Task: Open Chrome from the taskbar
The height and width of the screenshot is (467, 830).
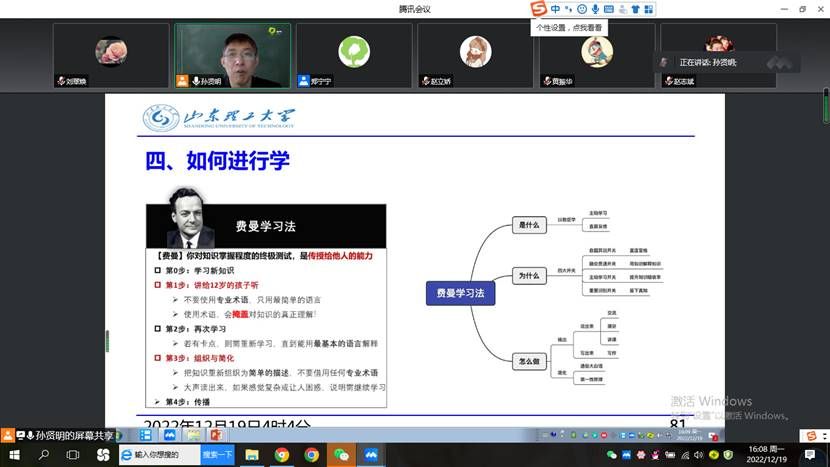Action: (282, 455)
